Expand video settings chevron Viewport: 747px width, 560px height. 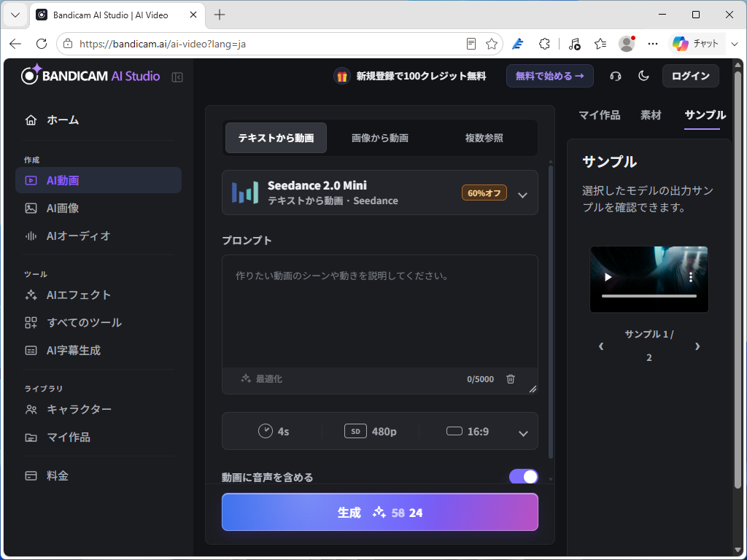click(523, 433)
